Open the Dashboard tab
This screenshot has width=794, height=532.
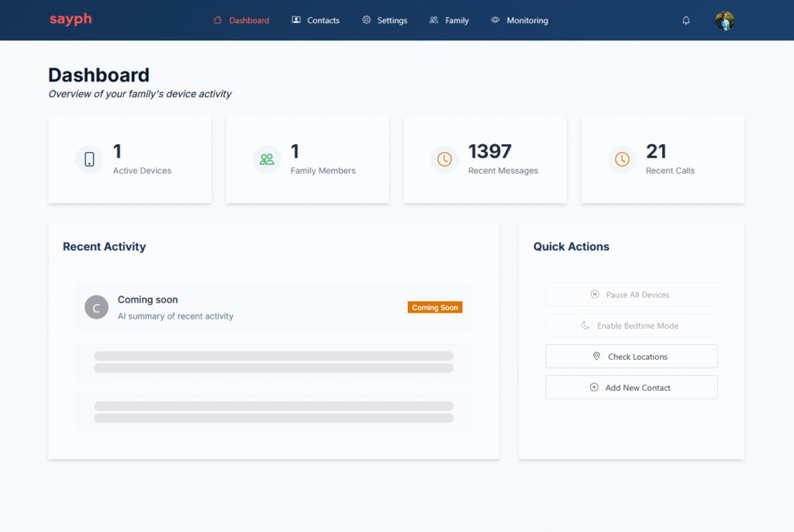(x=241, y=21)
